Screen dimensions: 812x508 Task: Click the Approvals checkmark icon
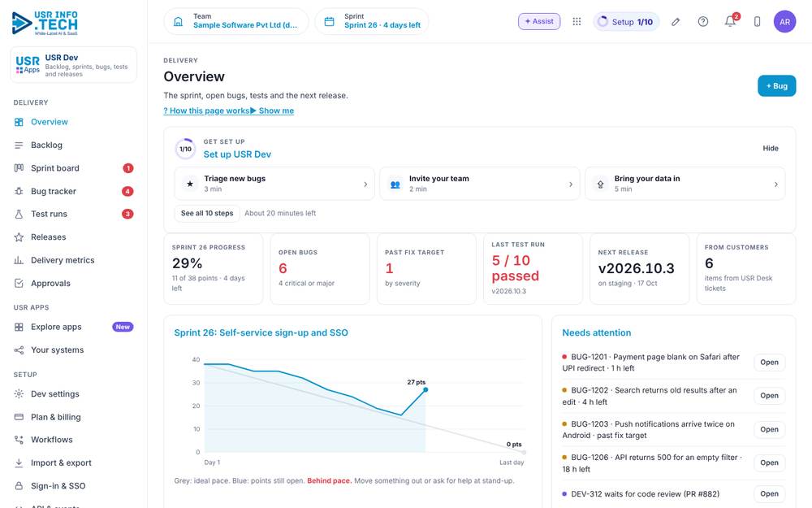click(x=19, y=283)
